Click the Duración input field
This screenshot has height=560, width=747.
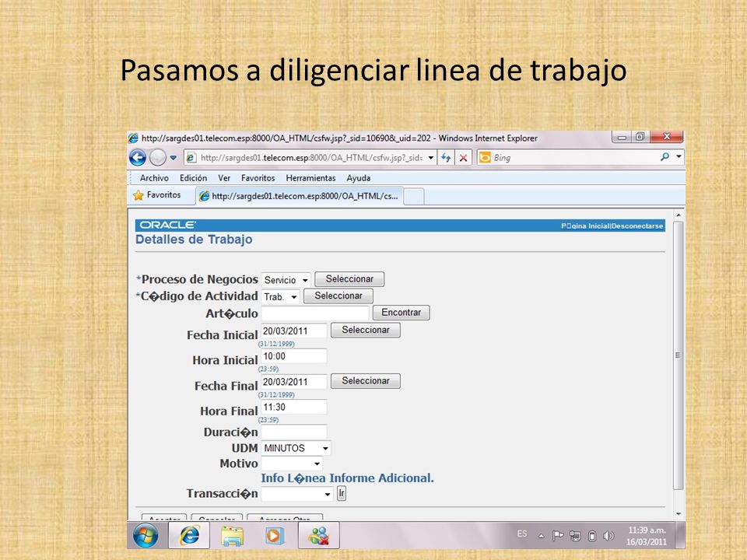(294, 432)
